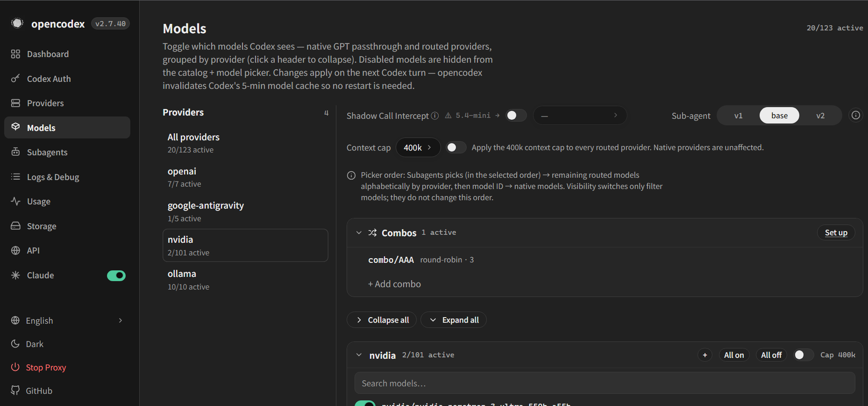
Task: Click the info icon beside Picker order note
Action: pyautogui.click(x=351, y=175)
